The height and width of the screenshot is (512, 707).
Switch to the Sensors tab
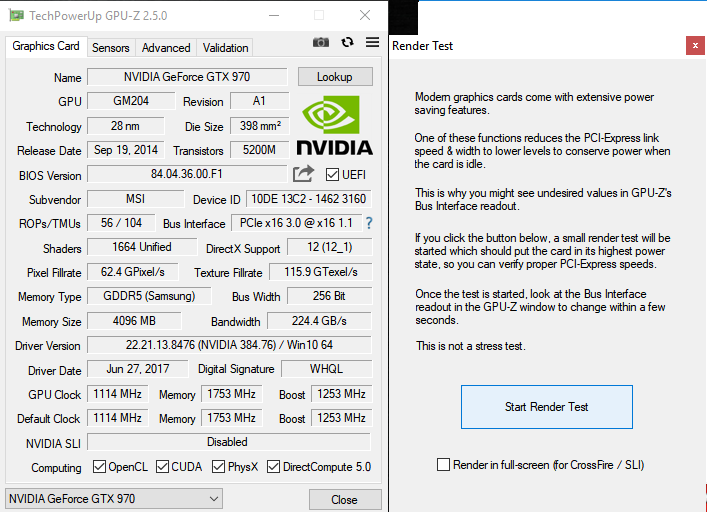pyautogui.click(x=110, y=48)
